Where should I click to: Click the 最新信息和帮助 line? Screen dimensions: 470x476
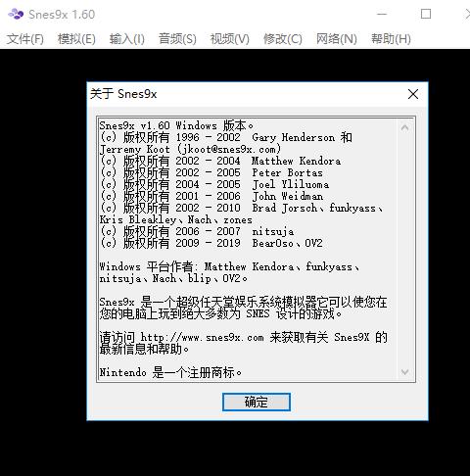(144, 349)
